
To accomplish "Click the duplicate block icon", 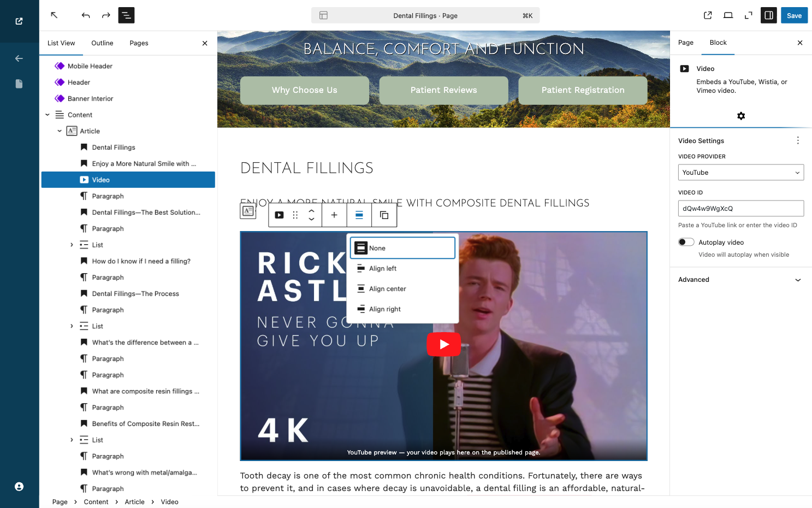I will pyautogui.click(x=384, y=215).
